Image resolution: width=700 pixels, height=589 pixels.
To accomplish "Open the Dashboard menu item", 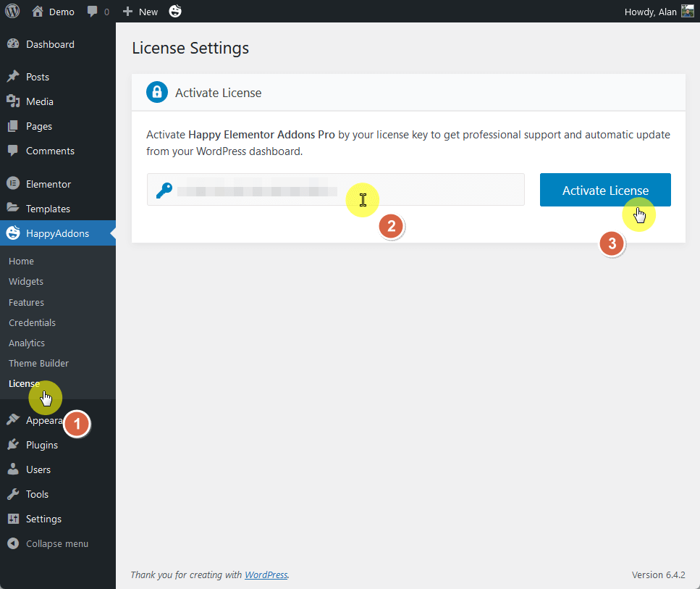I will (x=50, y=44).
